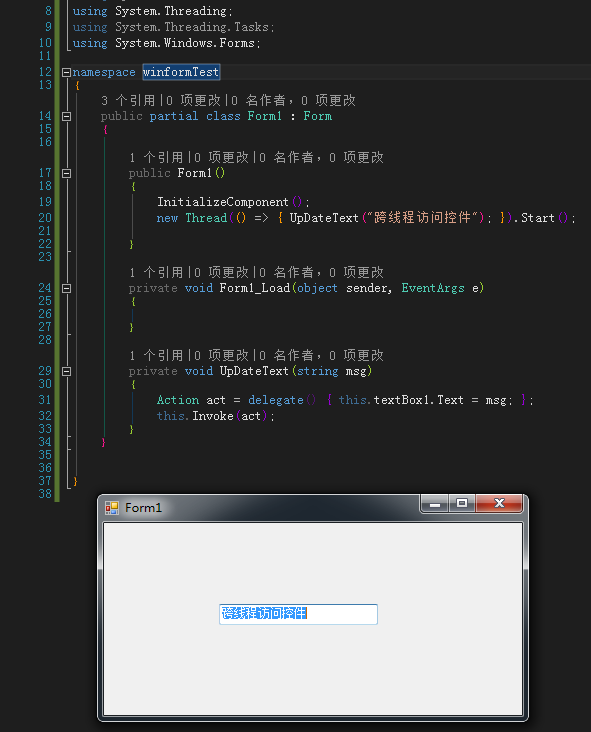Minimize the Form1 window
Viewport: 591px width, 732px height.
tap(435, 503)
